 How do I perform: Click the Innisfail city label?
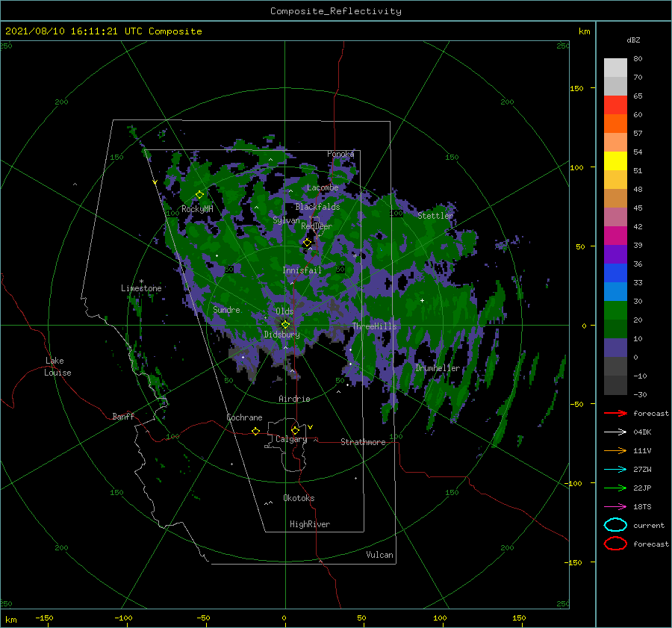(x=302, y=270)
